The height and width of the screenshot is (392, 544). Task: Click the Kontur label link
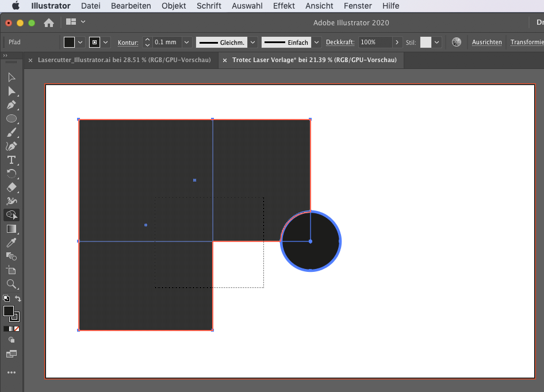(128, 43)
